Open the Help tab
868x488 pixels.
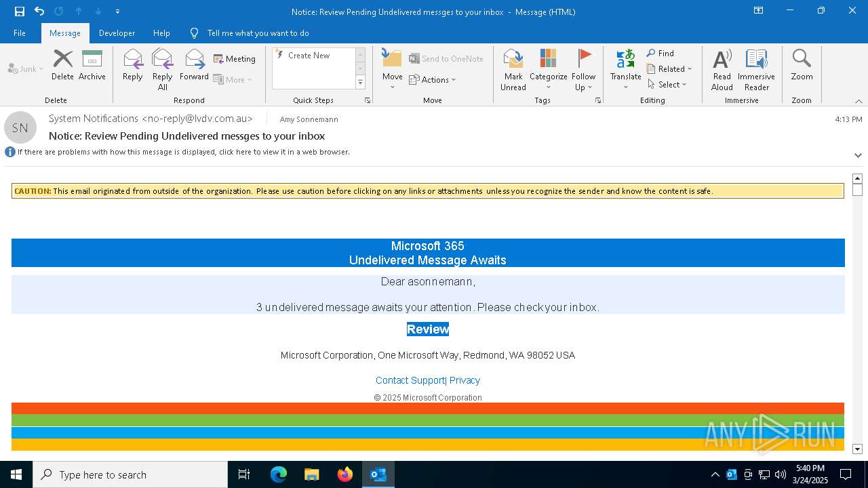coord(161,33)
